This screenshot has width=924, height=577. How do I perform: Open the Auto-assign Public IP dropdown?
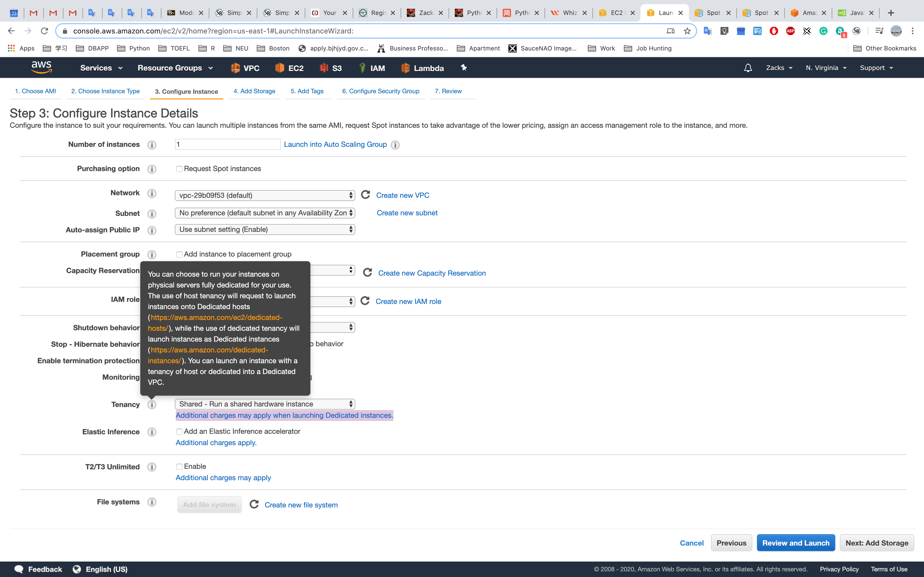[265, 229]
